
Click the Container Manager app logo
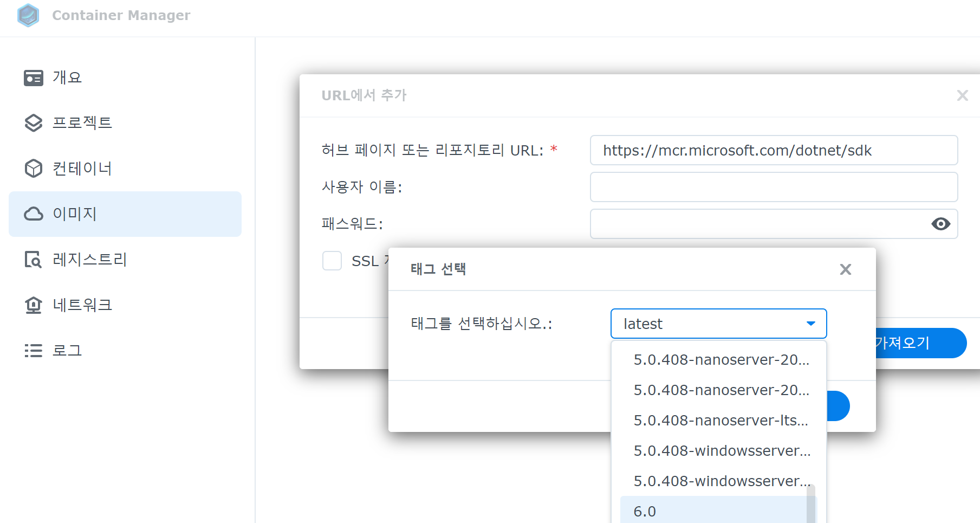(x=28, y=15)
